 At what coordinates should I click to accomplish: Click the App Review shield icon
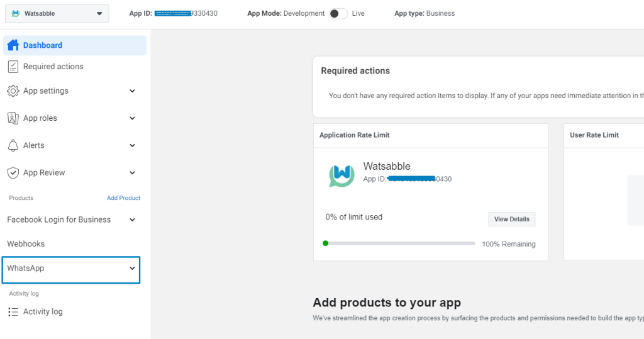tap(13, 172)
